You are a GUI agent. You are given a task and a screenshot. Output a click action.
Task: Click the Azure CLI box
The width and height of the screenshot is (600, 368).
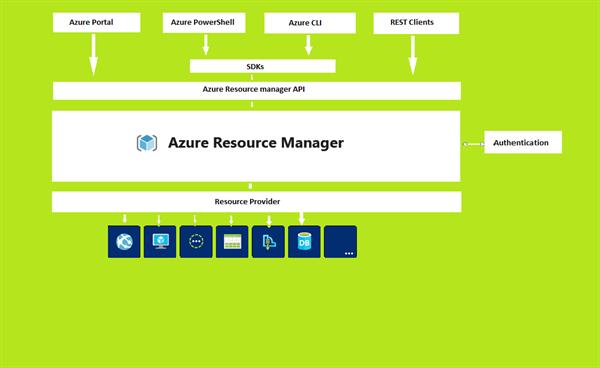point(310,23)
